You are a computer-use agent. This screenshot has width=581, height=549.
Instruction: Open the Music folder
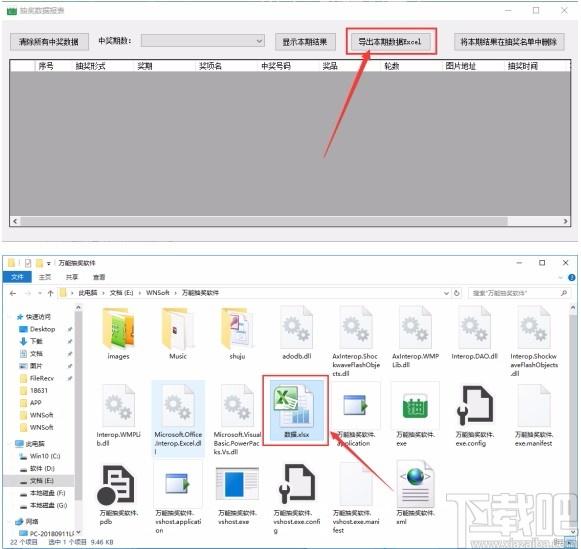point(178,333)
